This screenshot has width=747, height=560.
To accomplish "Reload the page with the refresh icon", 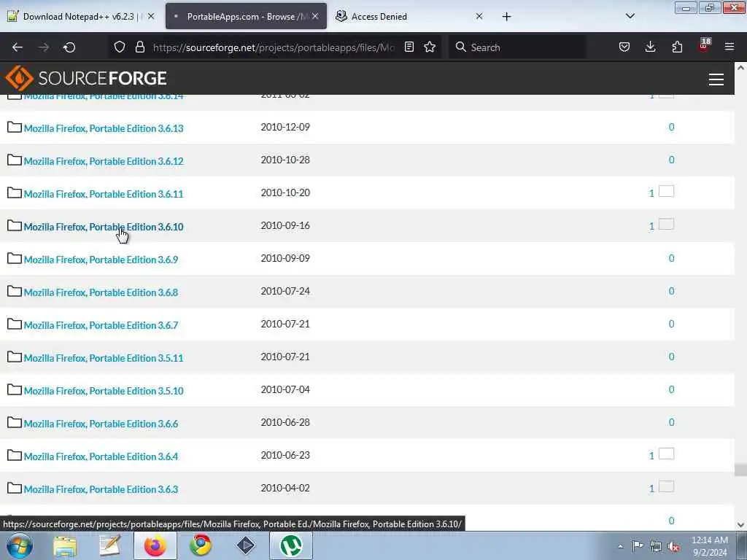I will pyautogui.click(x=69, y=47).
